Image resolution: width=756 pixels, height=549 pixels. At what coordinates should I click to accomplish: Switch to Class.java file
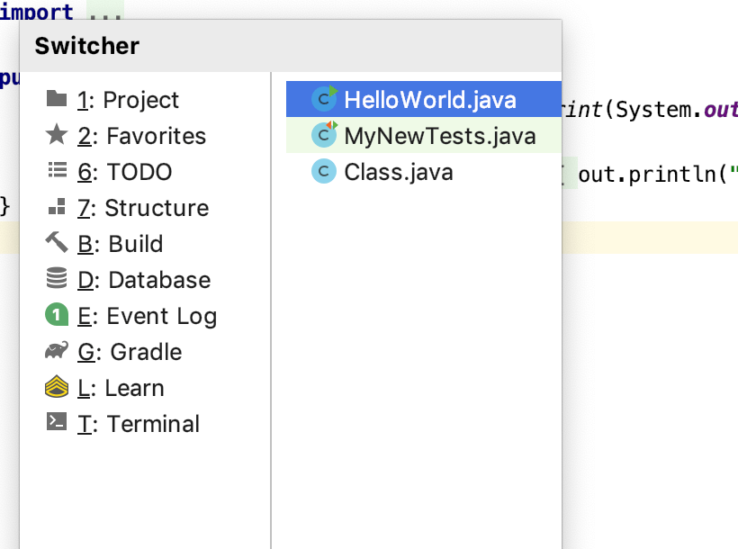click(424, 171)
